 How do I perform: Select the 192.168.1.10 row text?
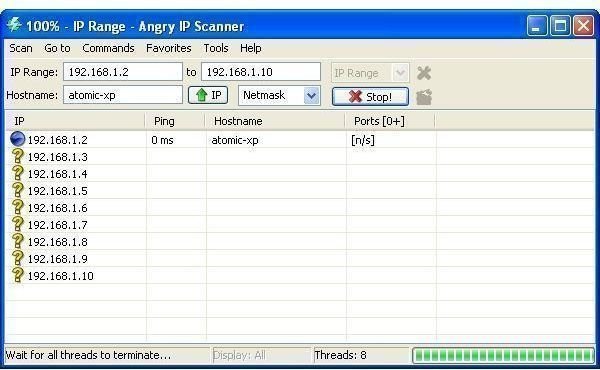[60, 276]
